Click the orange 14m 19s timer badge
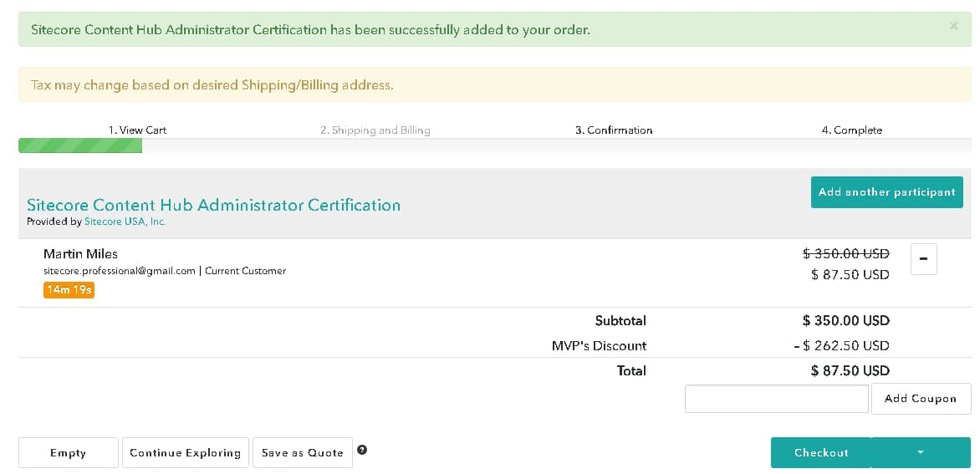 coord(69,291)
